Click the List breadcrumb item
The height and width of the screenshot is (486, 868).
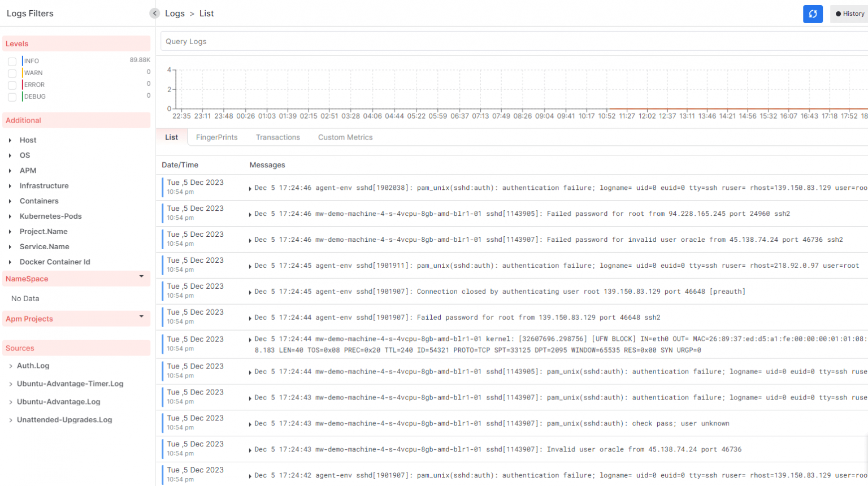point(206,14)
